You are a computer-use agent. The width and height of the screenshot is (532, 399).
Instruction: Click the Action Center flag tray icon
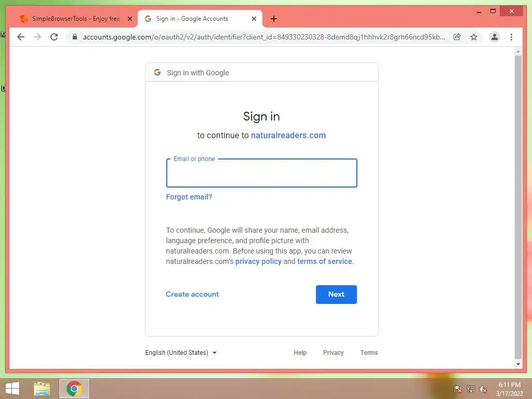(458, 389)
